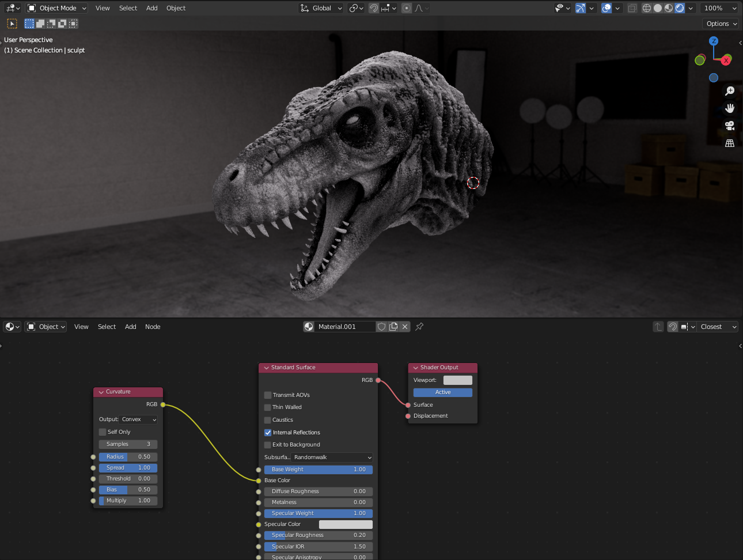
Task: Click the zoom magnifier in the viewport sidebar
Action: click(x=730, y=91)
